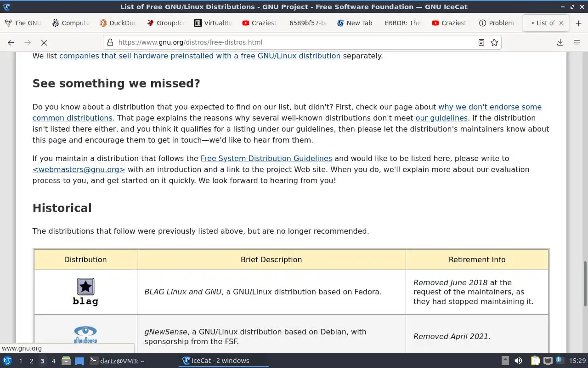588x368 pixels.
Task: Bookmark this page with the star
Action: 494,42
